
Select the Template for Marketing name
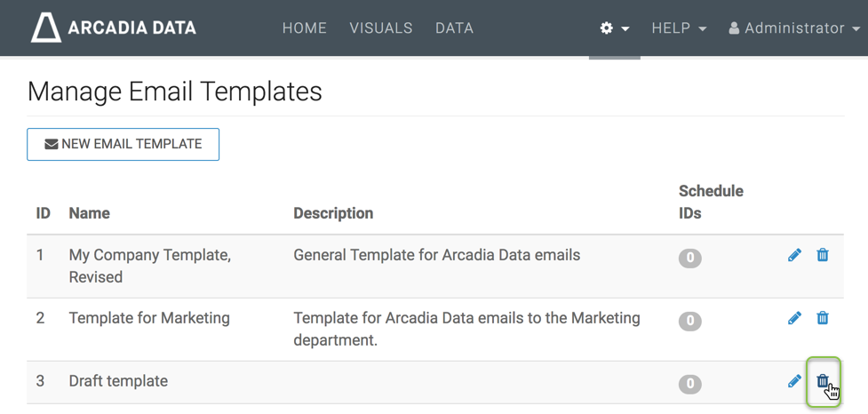coord(149,318)
